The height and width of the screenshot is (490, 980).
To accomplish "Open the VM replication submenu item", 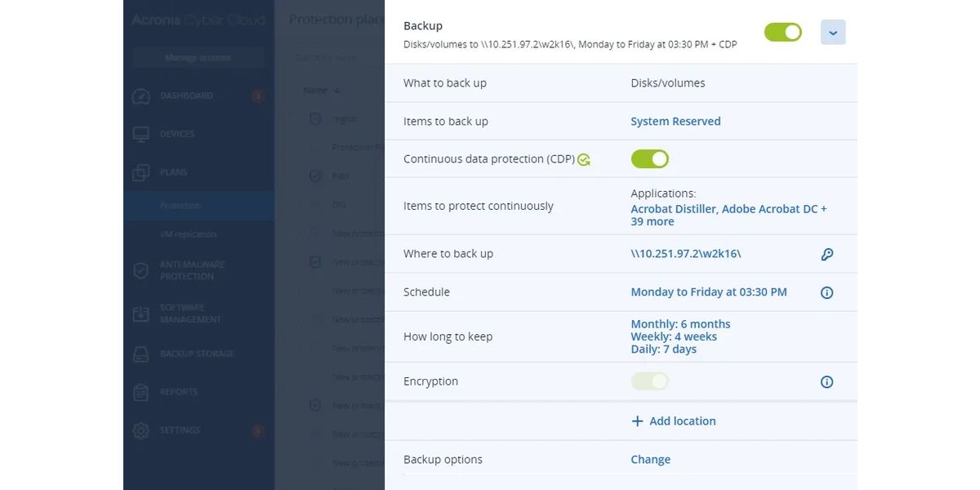I will point(188,234).
